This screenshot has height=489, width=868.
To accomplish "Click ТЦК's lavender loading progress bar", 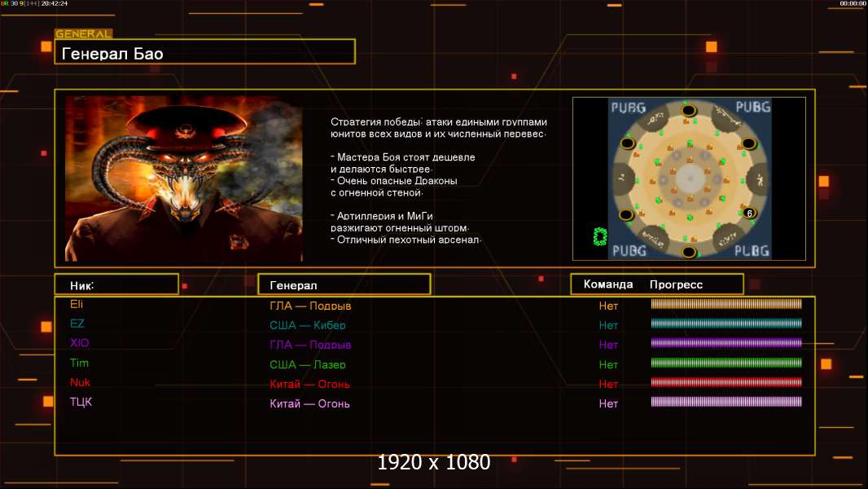I will coord(726,402).
